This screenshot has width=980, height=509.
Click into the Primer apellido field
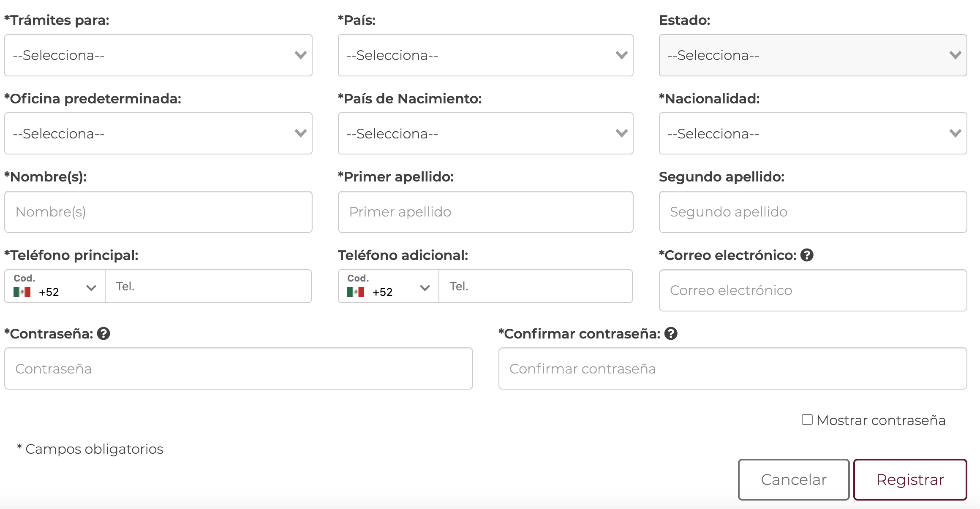[485, 212]
